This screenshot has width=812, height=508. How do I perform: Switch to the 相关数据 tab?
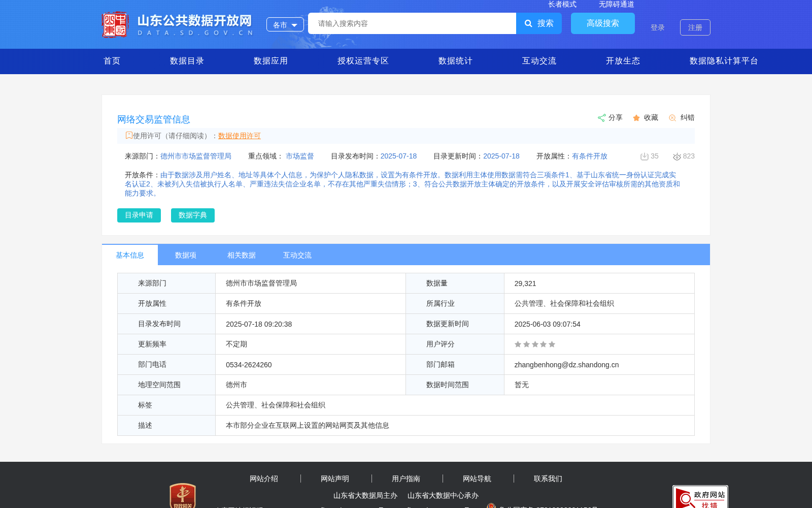click(x=242, y=255)
